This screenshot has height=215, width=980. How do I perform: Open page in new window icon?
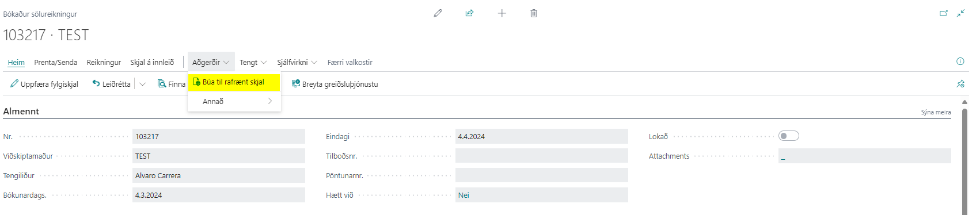[944, 13]
